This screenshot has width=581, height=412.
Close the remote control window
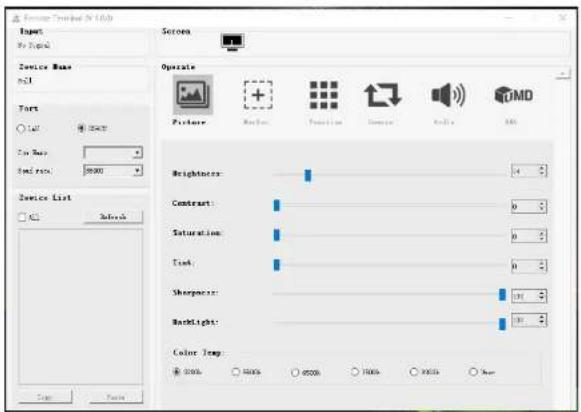[563, 17]
